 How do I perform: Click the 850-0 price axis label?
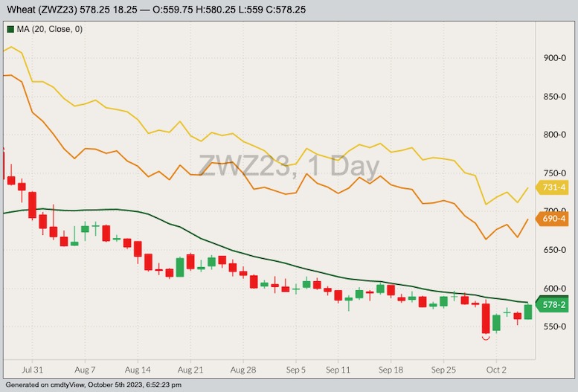555,97
